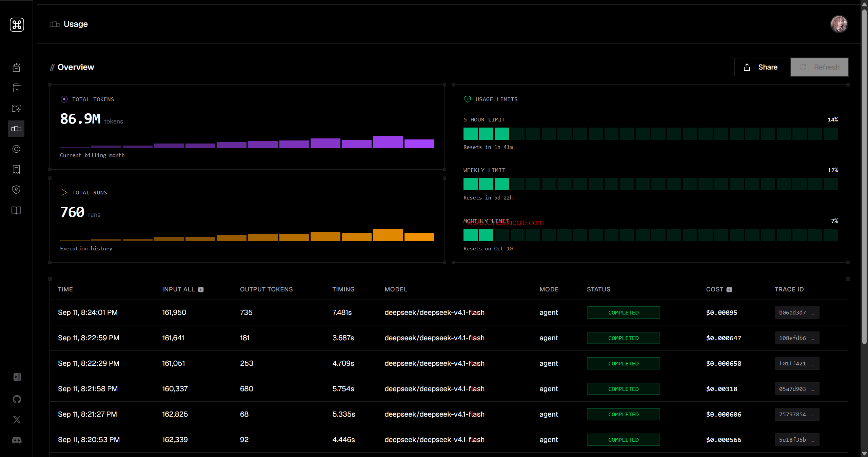868x457 pixels.
Task: Toggle the sidebar expand panel icon
Action: (17, 377)
